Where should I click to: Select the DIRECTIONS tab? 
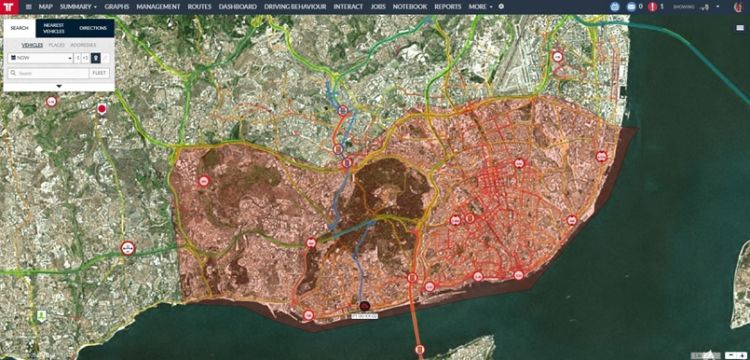pyautogui.click(x=93, y=28)
